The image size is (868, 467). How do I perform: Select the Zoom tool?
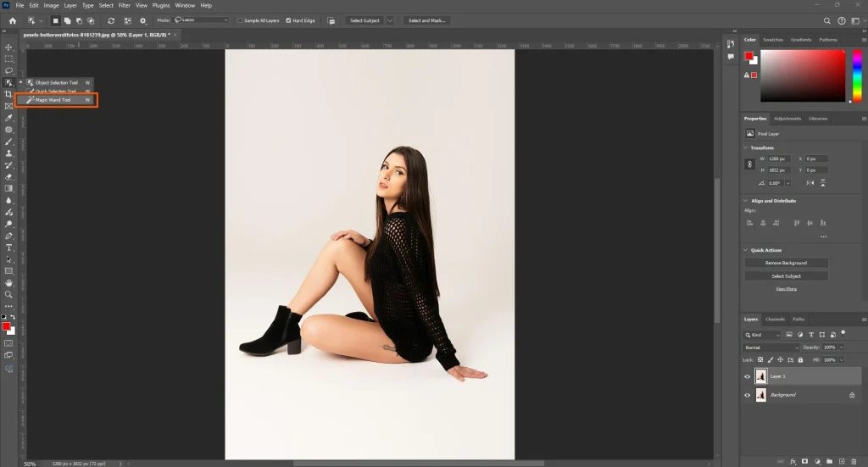click(8, 295)
